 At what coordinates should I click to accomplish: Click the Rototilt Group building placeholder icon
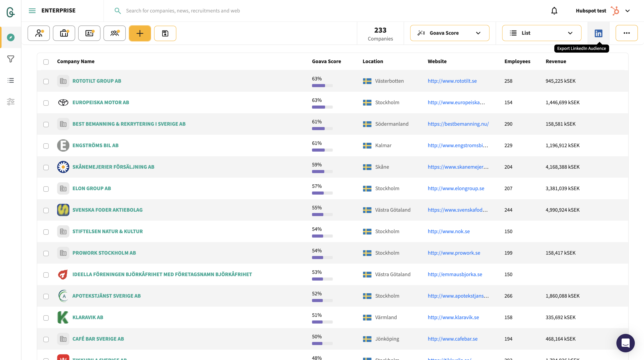tap(63, 81)
